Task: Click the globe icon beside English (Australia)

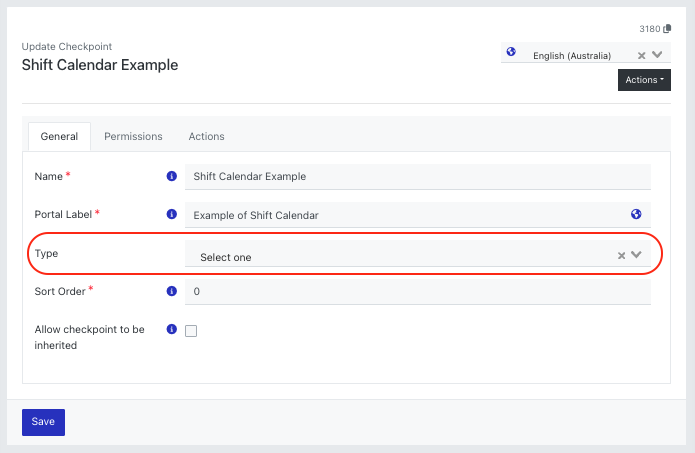Action: [511, 52]
